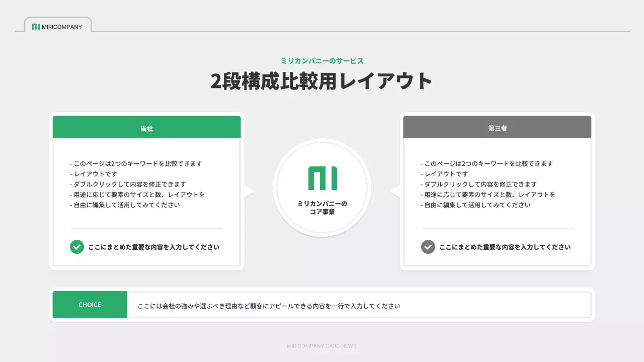Click the white arrow pointing right from the 当社 card
The width and height of the screenshot is (644, 362).
[x=248, y=191]
